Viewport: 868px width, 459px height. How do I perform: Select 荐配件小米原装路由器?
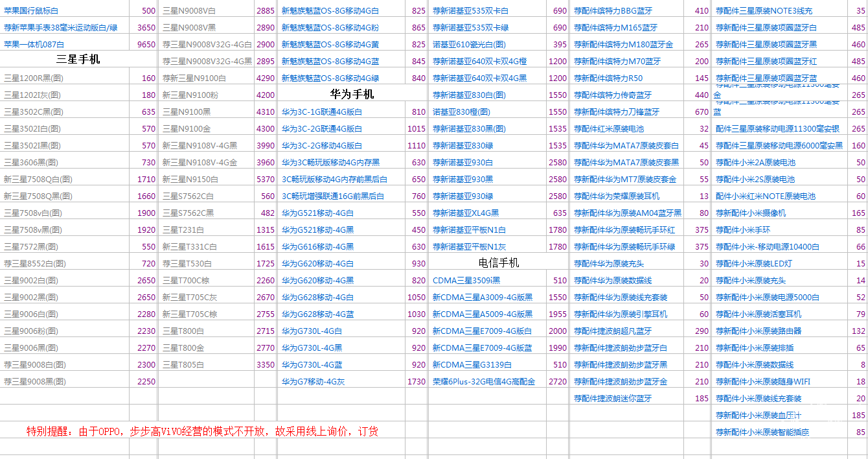tap(759, 331)
